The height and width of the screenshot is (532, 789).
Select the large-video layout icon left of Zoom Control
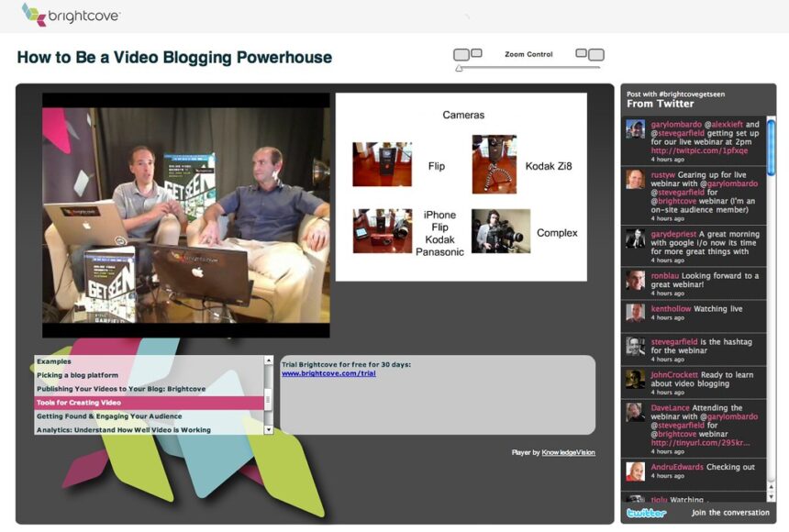(x=468, y=54)
